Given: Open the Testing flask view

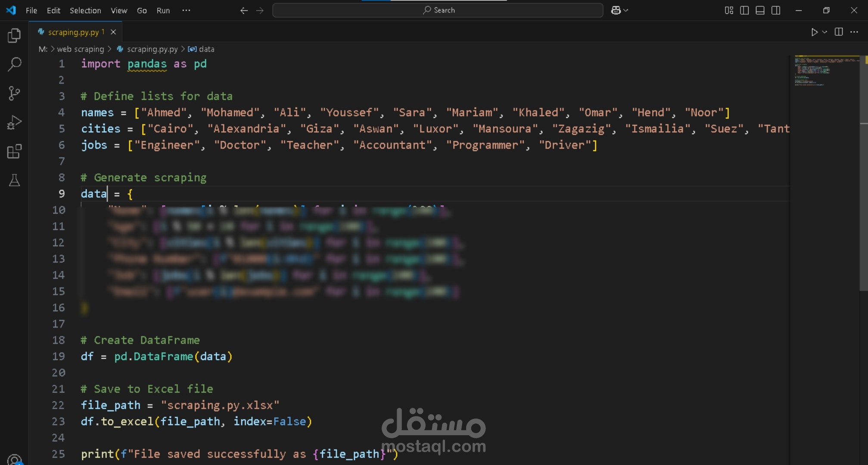Looking at the screenshot, I should click(x=14, y=180).
